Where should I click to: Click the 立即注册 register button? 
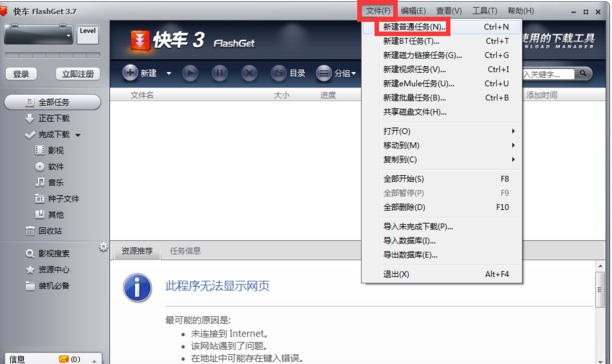78,74
